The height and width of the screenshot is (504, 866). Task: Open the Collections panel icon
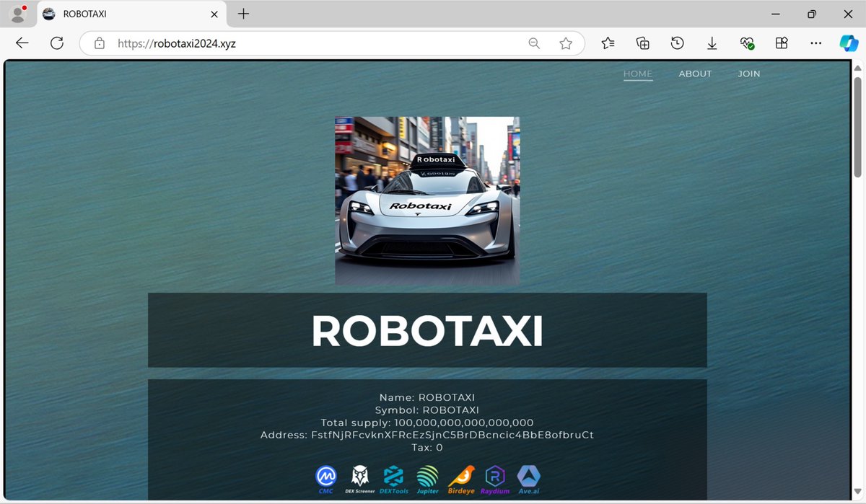[642, 43]
